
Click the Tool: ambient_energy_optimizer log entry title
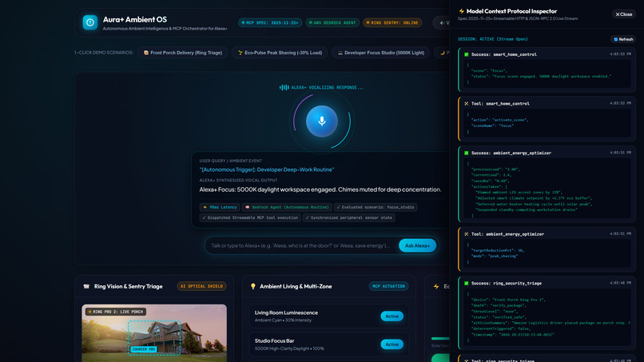click(x=507, y=234)
